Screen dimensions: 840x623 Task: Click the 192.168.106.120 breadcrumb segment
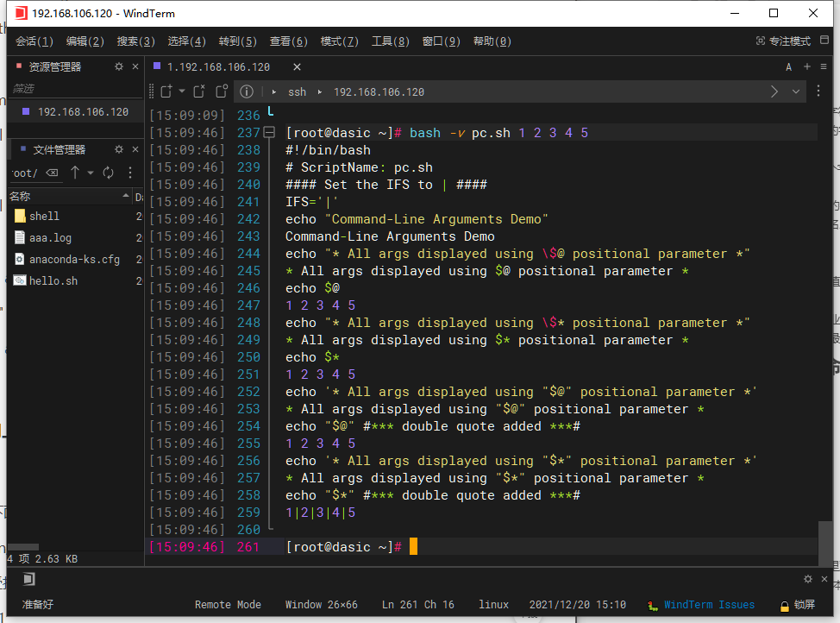(379, 92)
